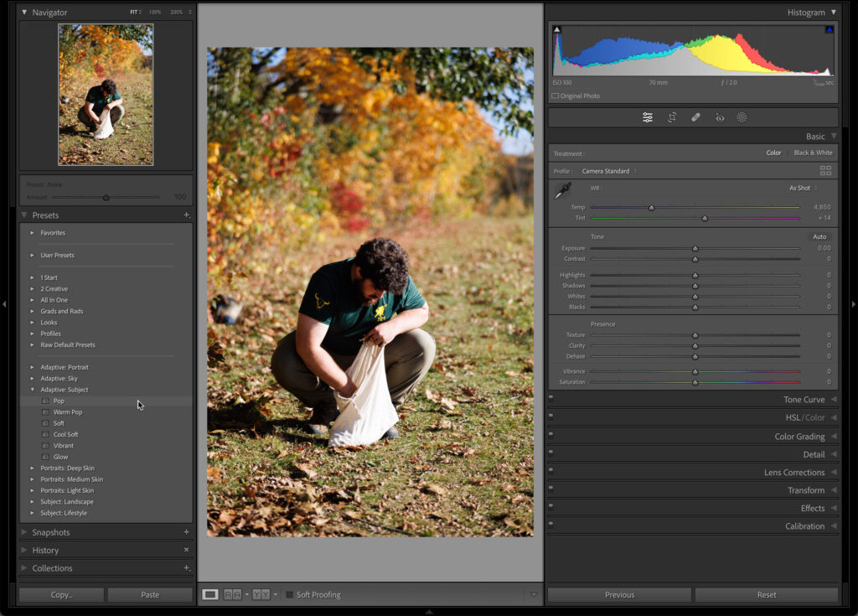Pick the White Balance eyedropper
Image resolution: width=858 pixels, height=616 pixels.
coord(562,191)
